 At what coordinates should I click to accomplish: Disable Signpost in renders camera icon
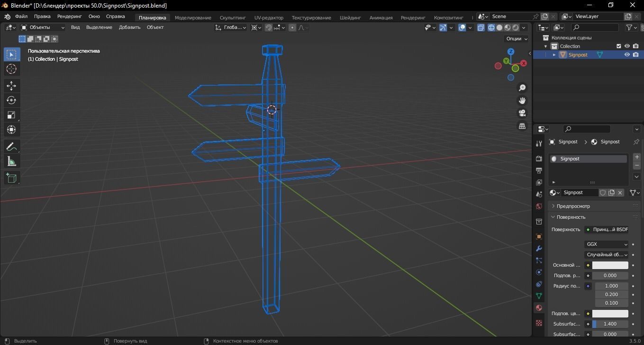(x=635, y=55)
